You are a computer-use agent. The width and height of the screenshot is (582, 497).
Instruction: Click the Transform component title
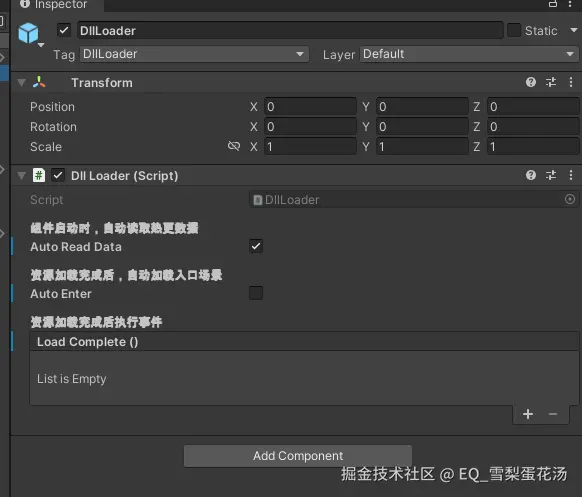click(102, 82)
